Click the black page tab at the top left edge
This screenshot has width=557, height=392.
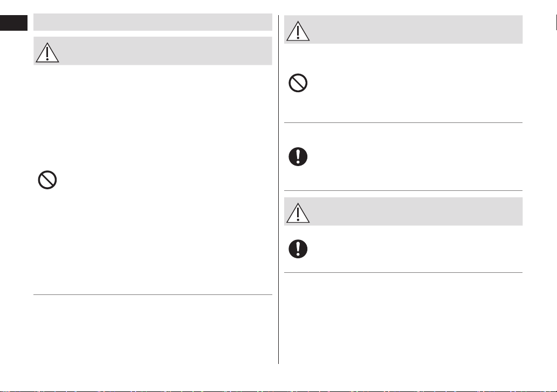(14, 23)
